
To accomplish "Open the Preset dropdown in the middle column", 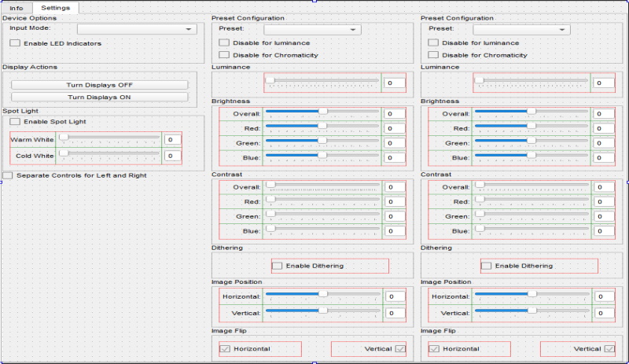I will point(312,29).
